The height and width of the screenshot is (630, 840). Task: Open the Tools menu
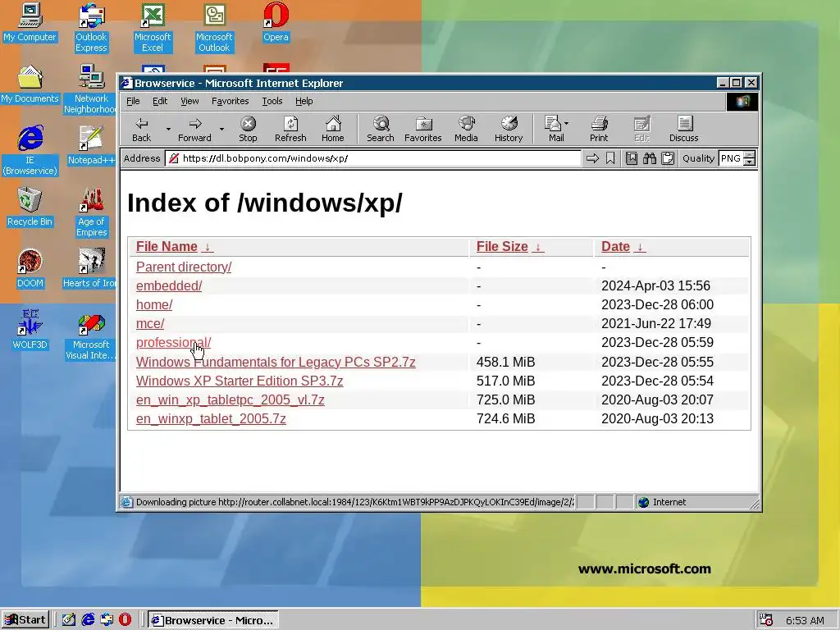tap(272, 101)
